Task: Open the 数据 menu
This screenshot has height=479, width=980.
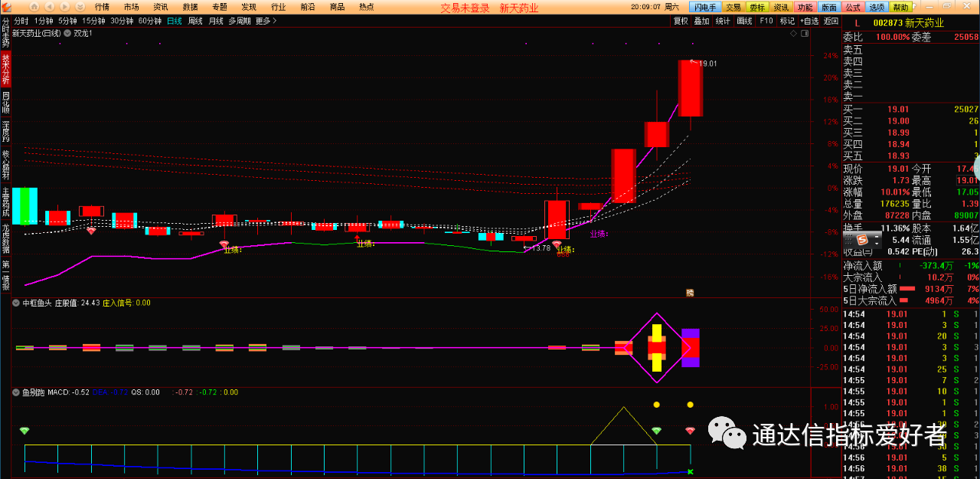Action: (x=190, y=7)
